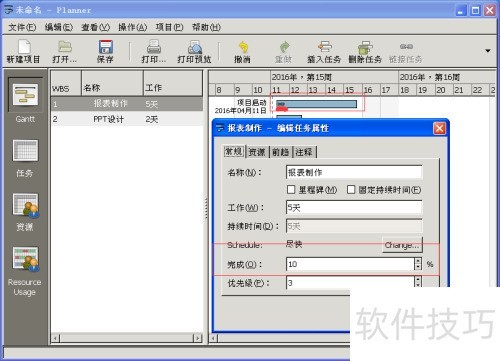The image size is (500, 361).
Task: Click Gantt chart scrollbar left arrow
Action: [x=213, y=339]
